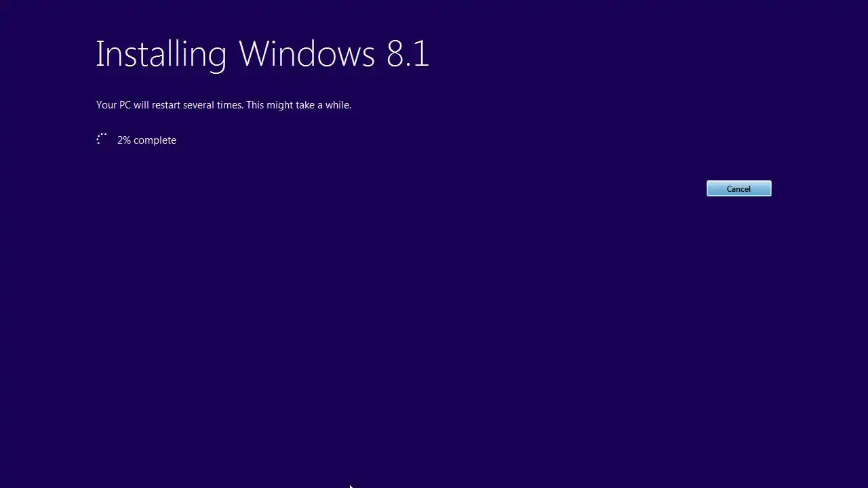This screenshot has height=488, width=868.
Task: Click the '2%' percentage value
Action: coord(124,140)
